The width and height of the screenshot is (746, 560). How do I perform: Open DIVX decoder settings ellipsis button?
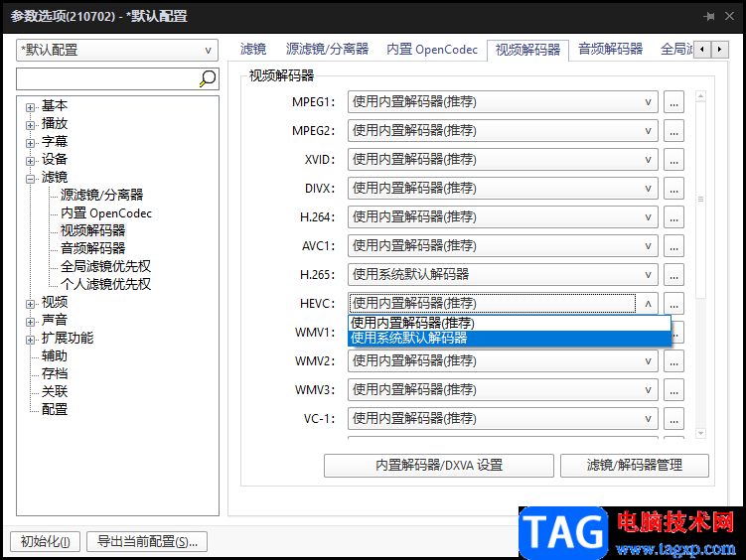click(x=673, y=189)
